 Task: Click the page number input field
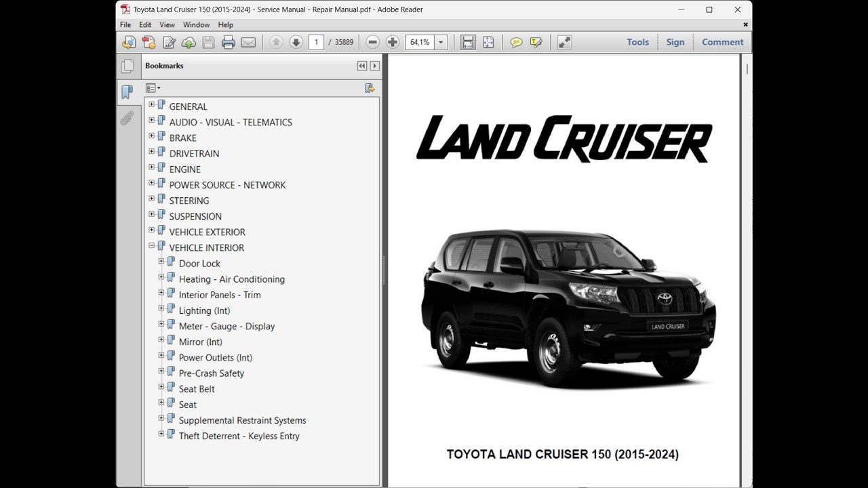(316, 42)
